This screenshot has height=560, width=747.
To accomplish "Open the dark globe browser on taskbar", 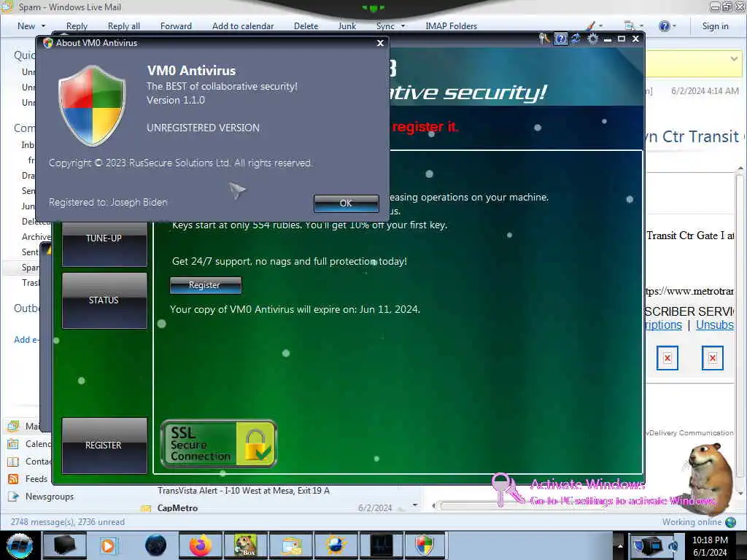I will pos(155,545).
